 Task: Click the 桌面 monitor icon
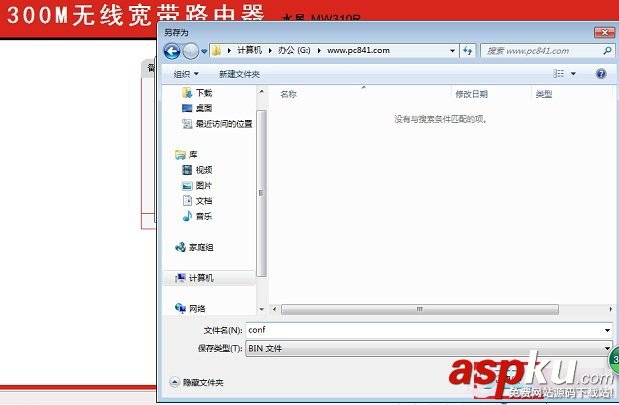click(187, 108)
